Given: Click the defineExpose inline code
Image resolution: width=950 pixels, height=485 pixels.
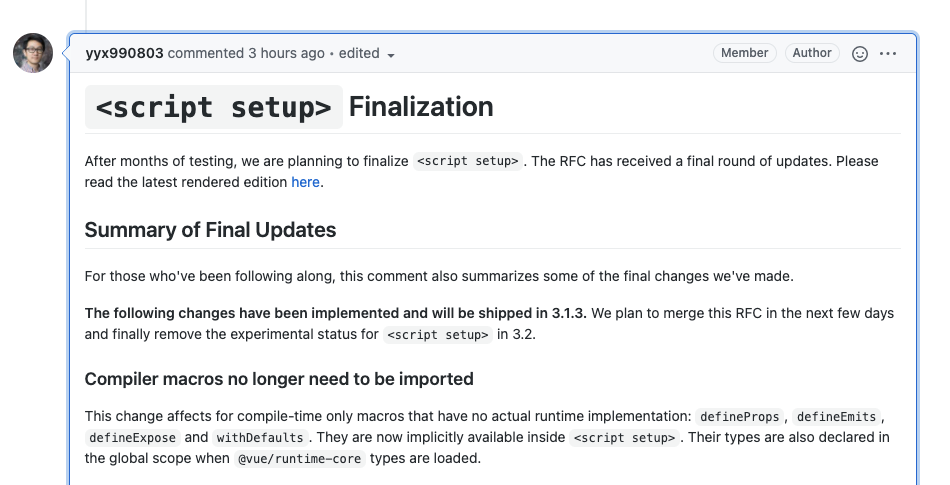Looking at the screenshot, I should click(132, 438).
